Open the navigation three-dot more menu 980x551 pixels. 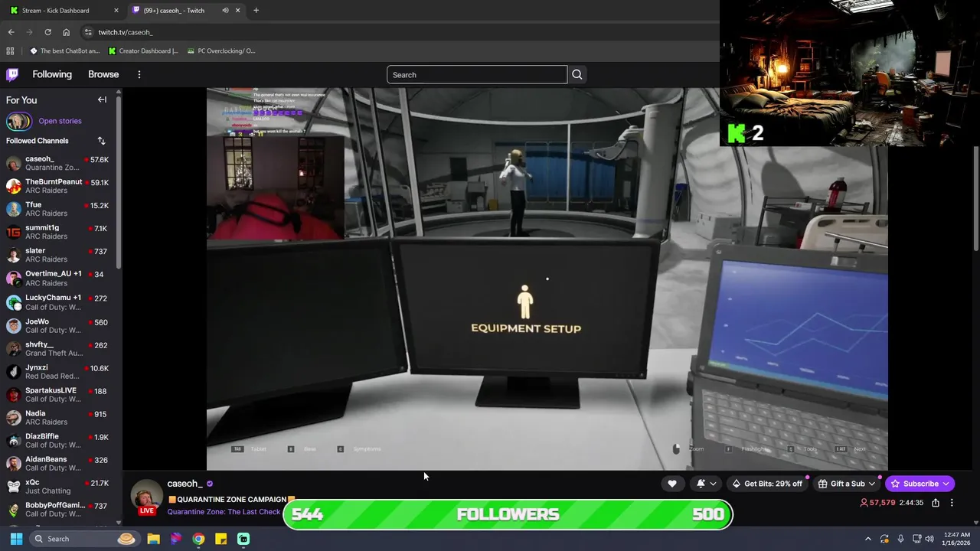click(139, 74)
